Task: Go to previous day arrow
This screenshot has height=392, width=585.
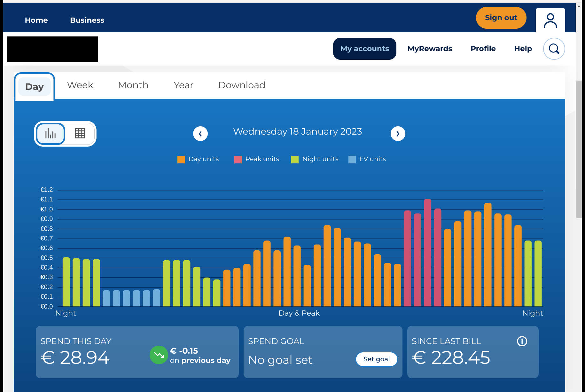Action: 200,134
